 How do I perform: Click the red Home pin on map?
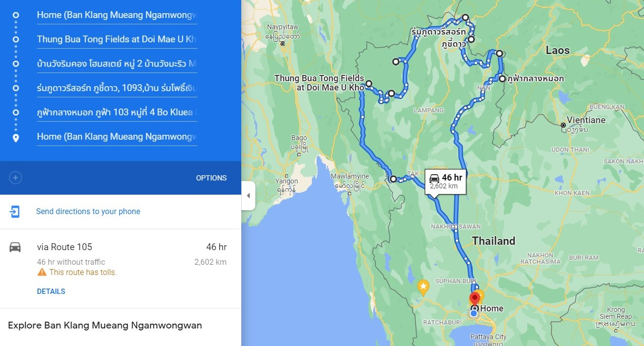click(475, 298)
